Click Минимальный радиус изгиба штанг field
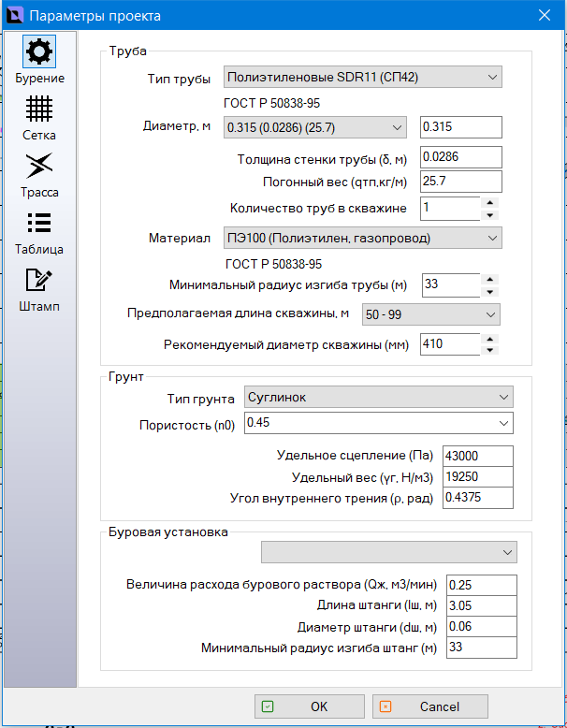 coord(482,648)
